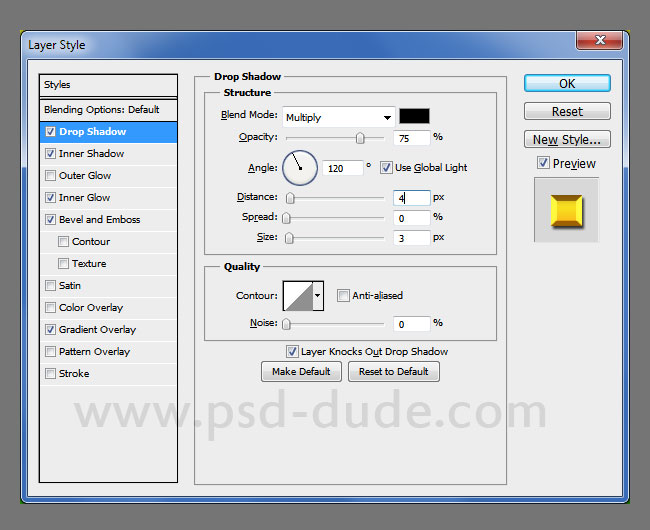The image size is (650, 530).
Task: Click the Size value field
Action: [x=412, y=238]
